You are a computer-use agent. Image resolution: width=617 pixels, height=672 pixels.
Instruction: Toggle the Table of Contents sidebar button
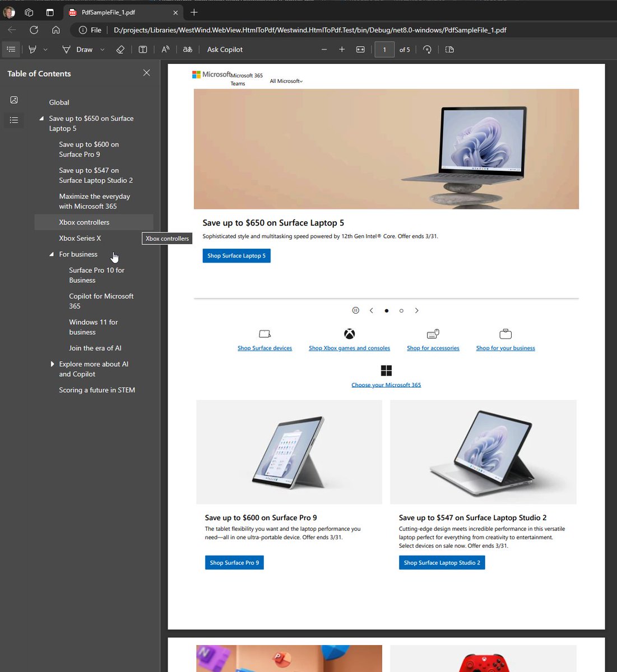[11, 49]
